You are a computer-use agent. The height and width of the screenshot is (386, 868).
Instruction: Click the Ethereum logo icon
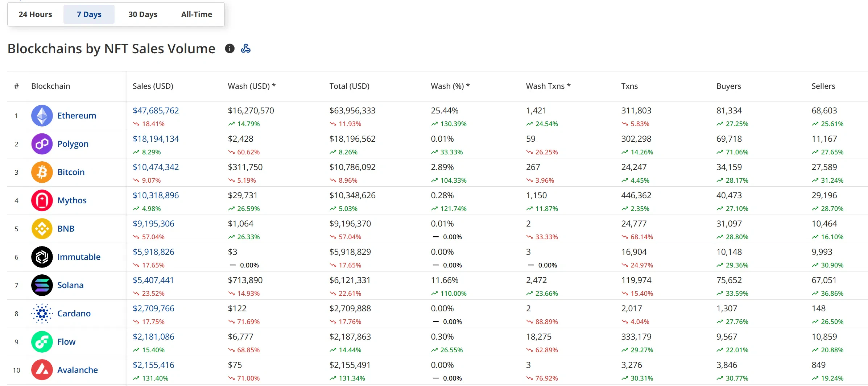pyautogui.click(x=42, y=116)
